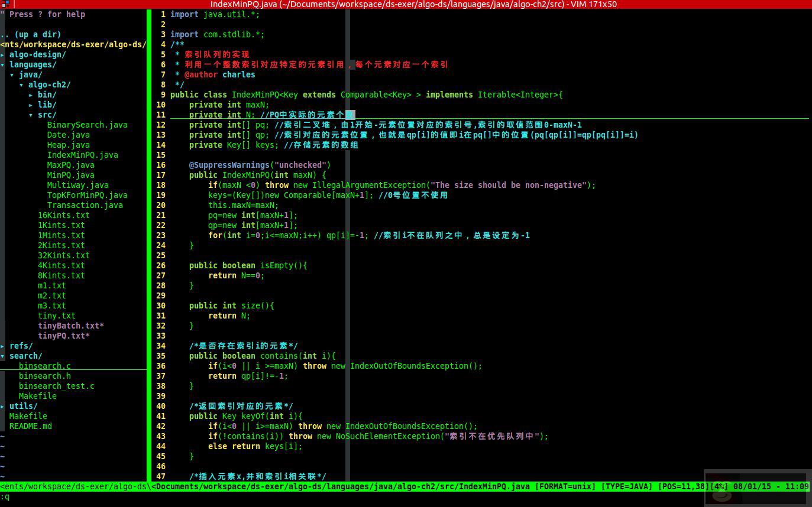Expand the algo-design directory

(x=35, y=54)
